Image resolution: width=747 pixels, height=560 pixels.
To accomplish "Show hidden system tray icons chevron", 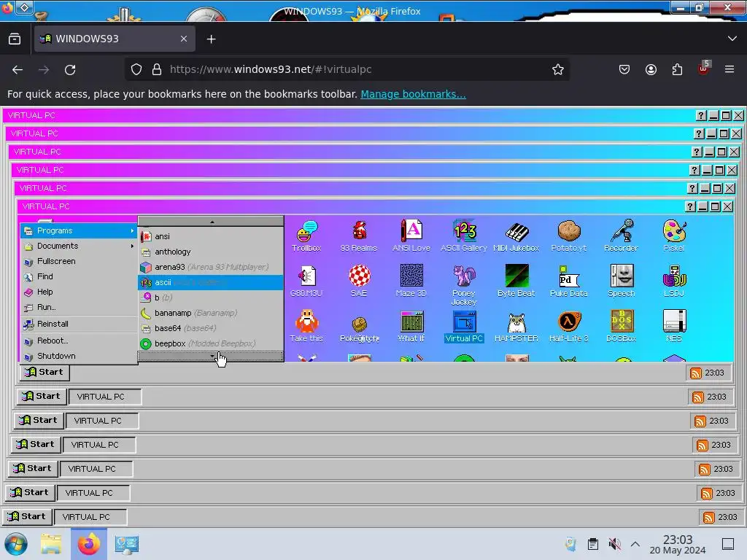I will [x=635, y=544].
